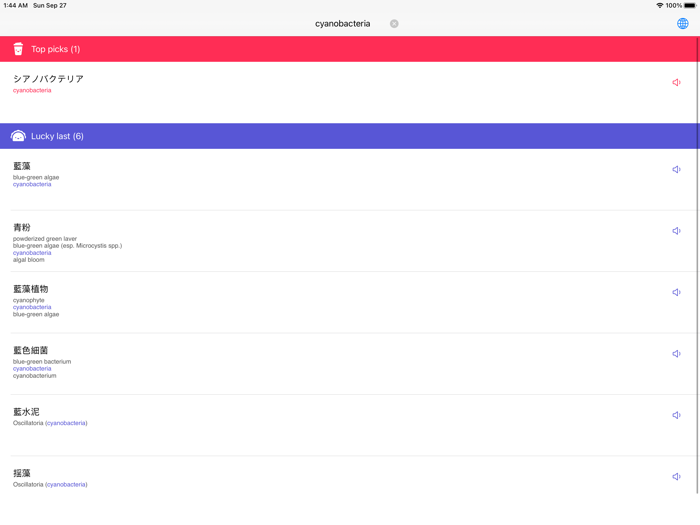Play pronunciation of 揺藻 entry
700x525 pixels.
point(676,476)
